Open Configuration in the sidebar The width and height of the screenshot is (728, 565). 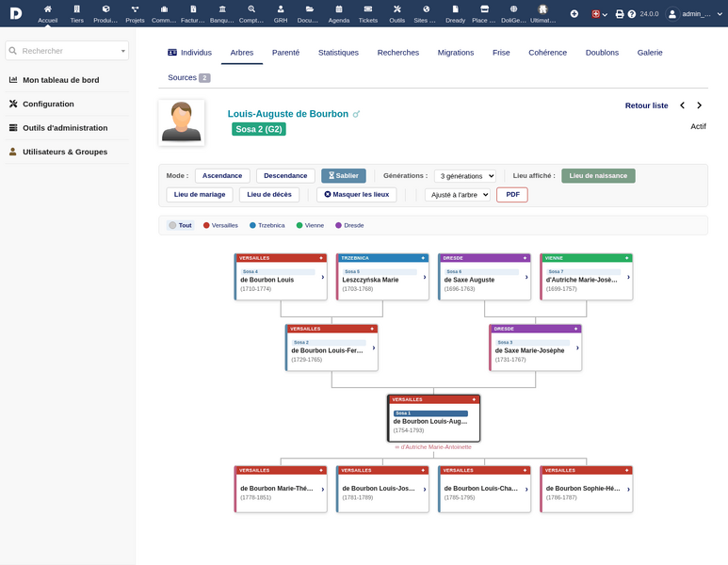[x=48, y=104]
